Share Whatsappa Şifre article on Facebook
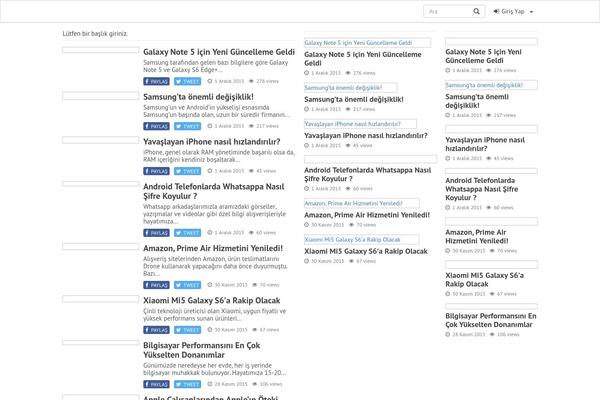The height and width of the screenshot is (400, 600). pos(157,233)
